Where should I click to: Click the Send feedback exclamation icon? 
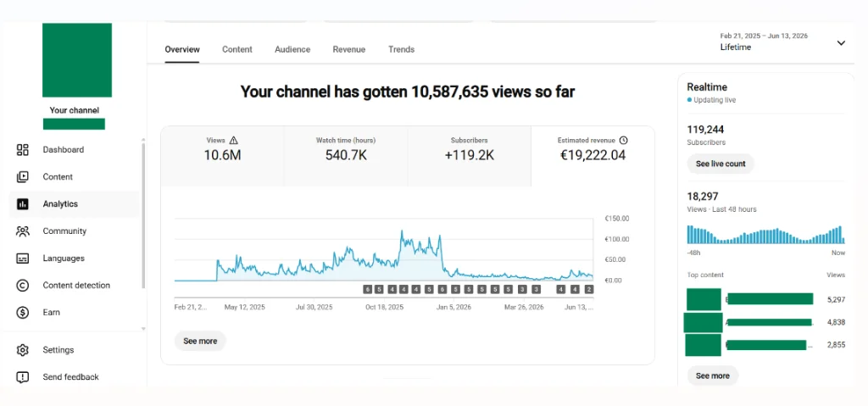(x=22, y=377)
